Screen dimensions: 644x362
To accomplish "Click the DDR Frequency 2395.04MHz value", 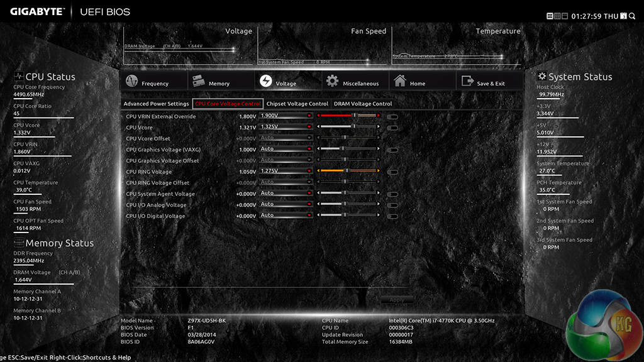I will click(29, 261).
